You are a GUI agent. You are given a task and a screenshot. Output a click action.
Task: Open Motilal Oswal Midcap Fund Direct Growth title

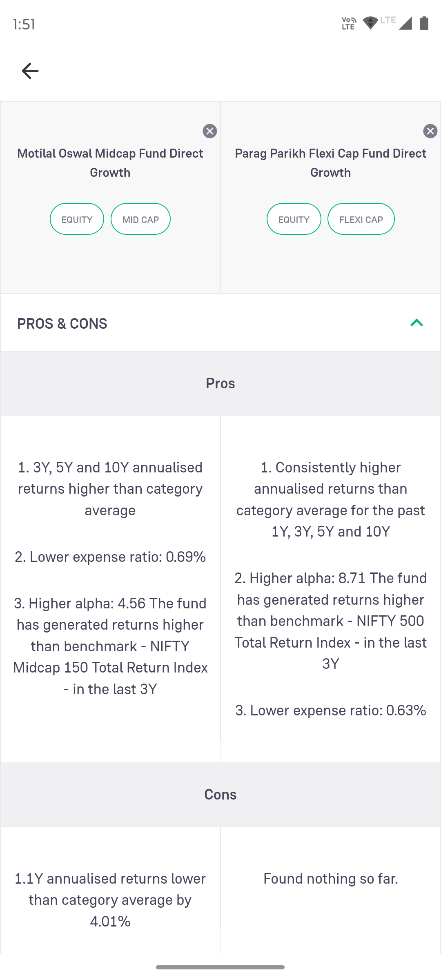click(110, 163)
